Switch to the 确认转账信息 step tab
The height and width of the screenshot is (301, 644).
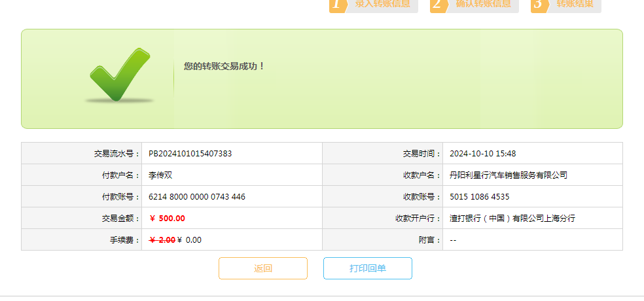tap(483, 4)
